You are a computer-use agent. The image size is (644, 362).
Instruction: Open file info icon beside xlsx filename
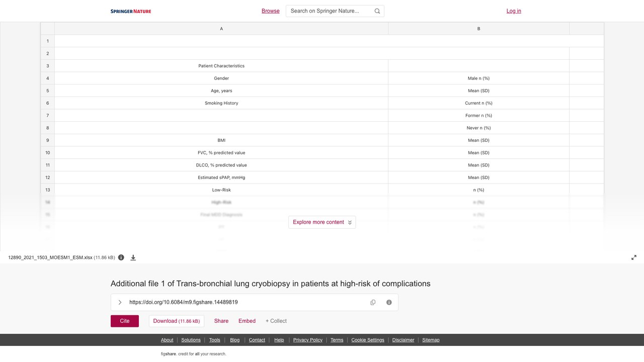coord(121,257)
